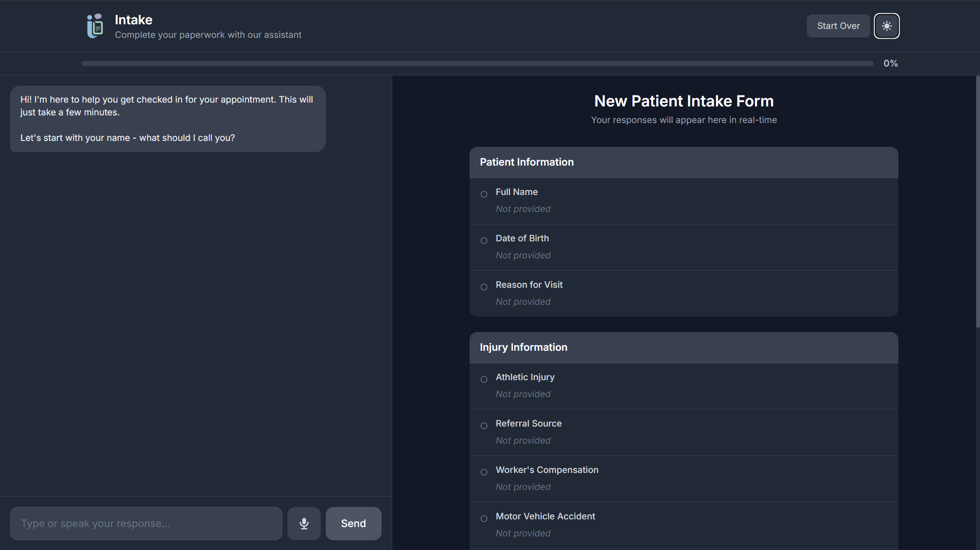Click the Motor Vehicle Accident status circle

click(x=484, y=518)
